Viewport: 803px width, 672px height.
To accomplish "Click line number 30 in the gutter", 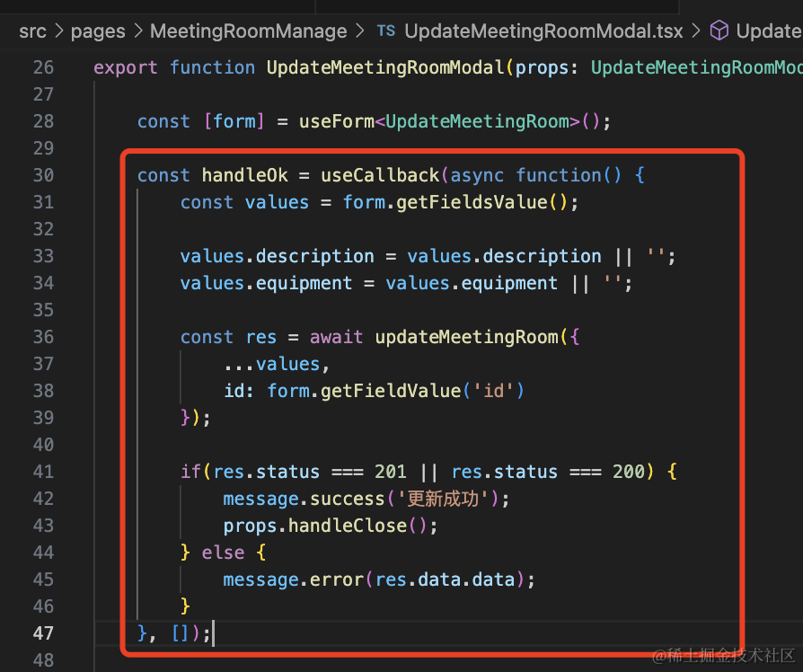I will point(43,175).
